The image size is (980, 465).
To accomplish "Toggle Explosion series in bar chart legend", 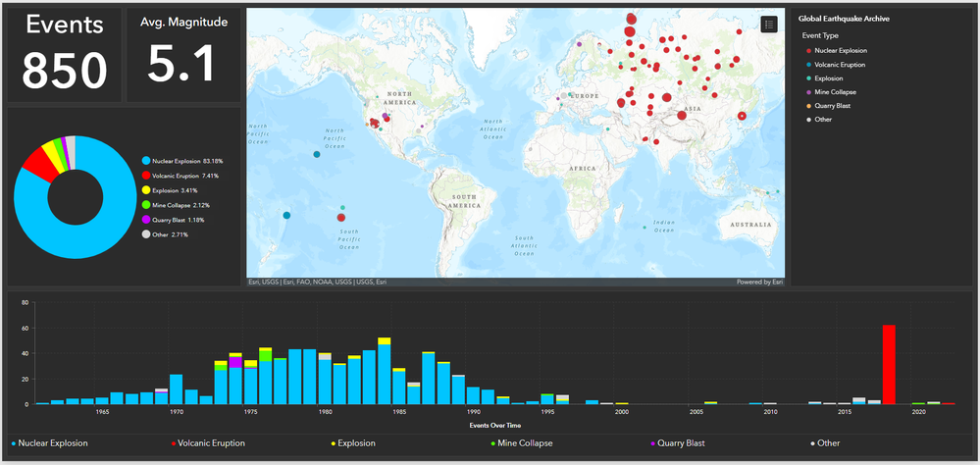I will [353, 443].
